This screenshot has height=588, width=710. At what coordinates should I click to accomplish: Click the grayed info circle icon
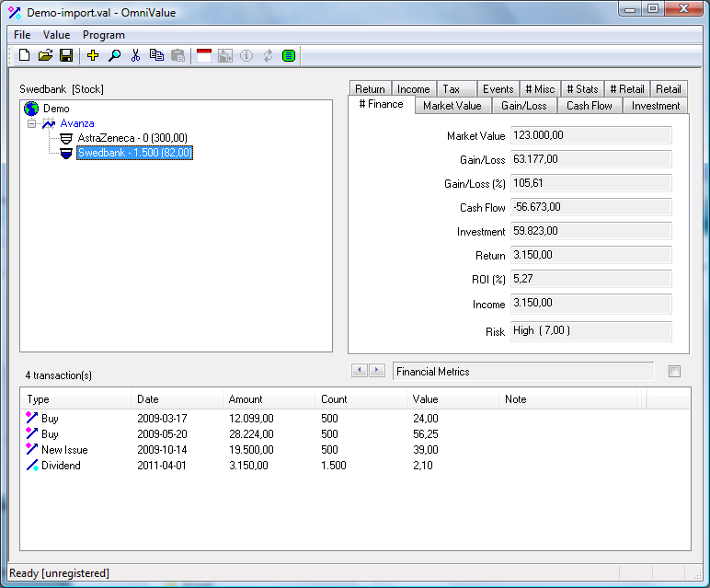click(246, 56)
